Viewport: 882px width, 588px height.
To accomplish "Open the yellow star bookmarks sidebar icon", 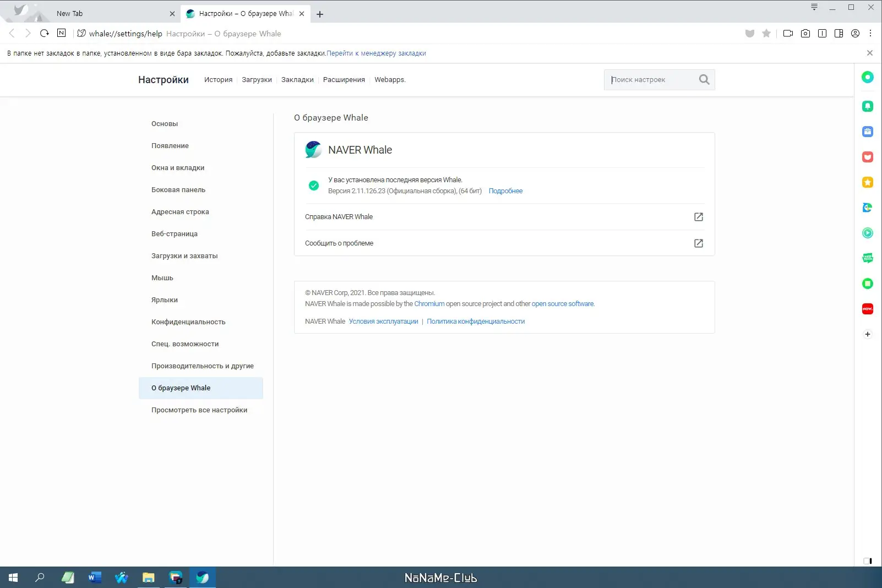I will [868, 182].
